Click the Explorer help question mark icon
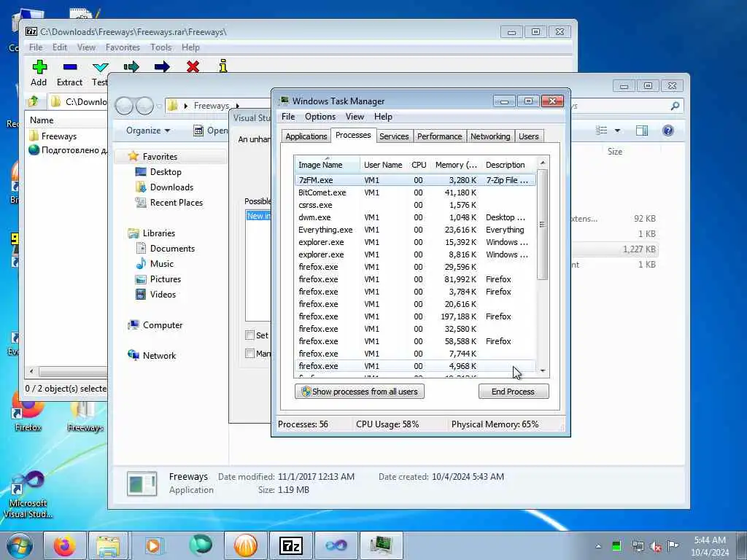Viewport: 747px width, 560px height. [668, 131]
